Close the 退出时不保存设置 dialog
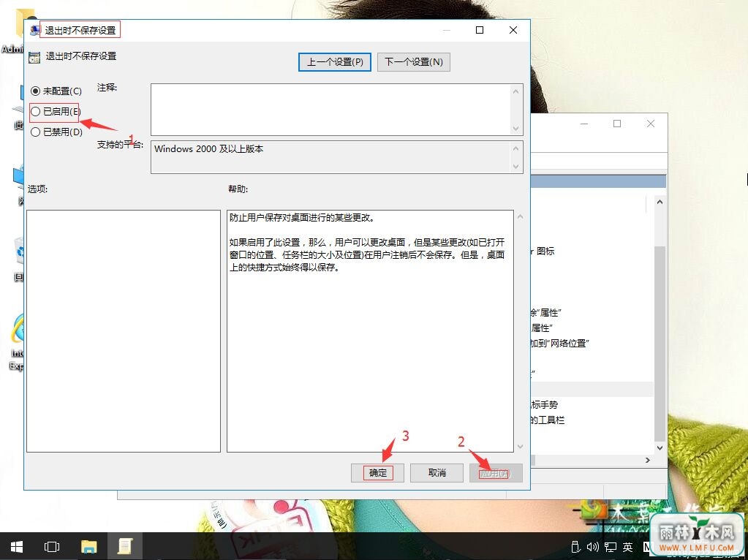The image size is (748, 560). (x=513, y=30)
